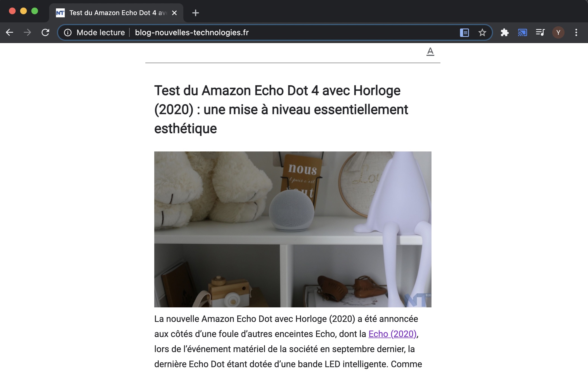Open the Extensions puzzle icon
Viewport: 588px width, 375px height.
505,32
